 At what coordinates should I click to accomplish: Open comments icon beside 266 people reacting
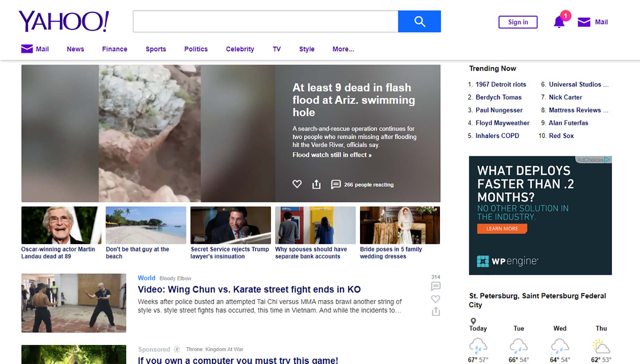click(336, 184)
